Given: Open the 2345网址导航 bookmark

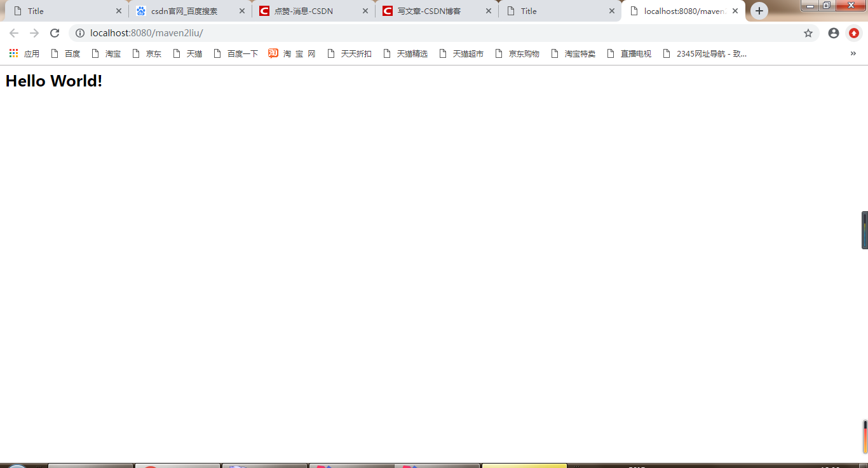Looking at the screenshot, I should tap(704, 53).
